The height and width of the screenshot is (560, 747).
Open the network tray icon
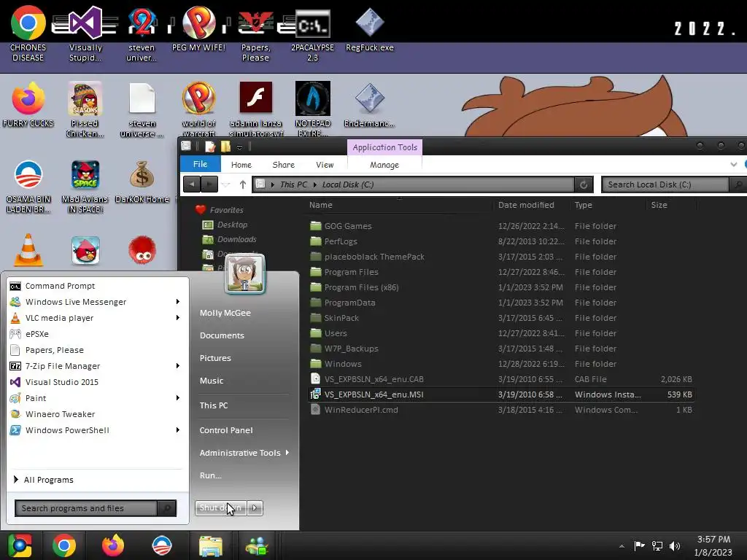[x=657, y=545]
